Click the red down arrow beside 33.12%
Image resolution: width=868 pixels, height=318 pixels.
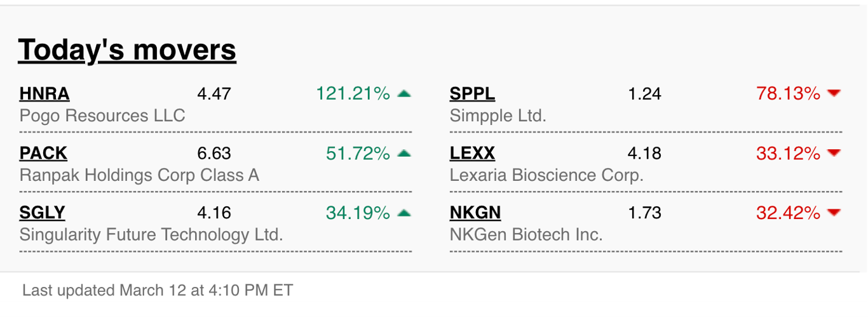[x=834, y=154]
